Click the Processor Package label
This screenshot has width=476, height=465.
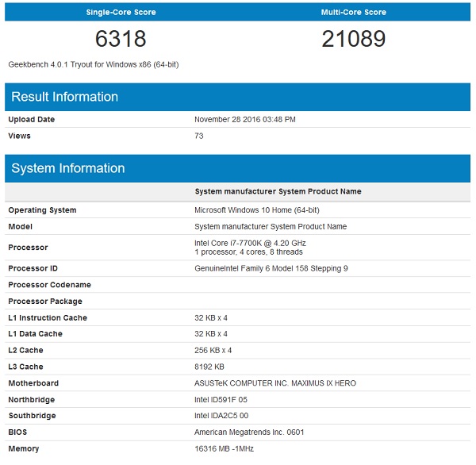pyautogui.click(x=45, y=302)
